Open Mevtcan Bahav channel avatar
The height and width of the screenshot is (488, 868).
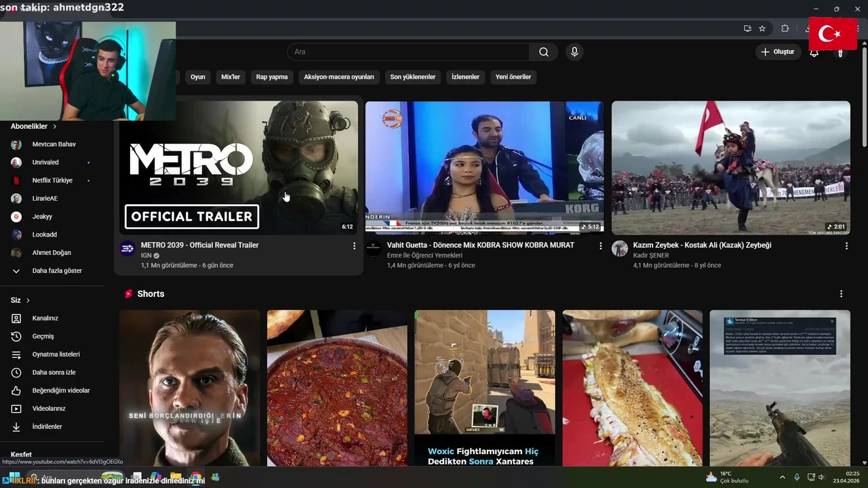tap(16, 144)
